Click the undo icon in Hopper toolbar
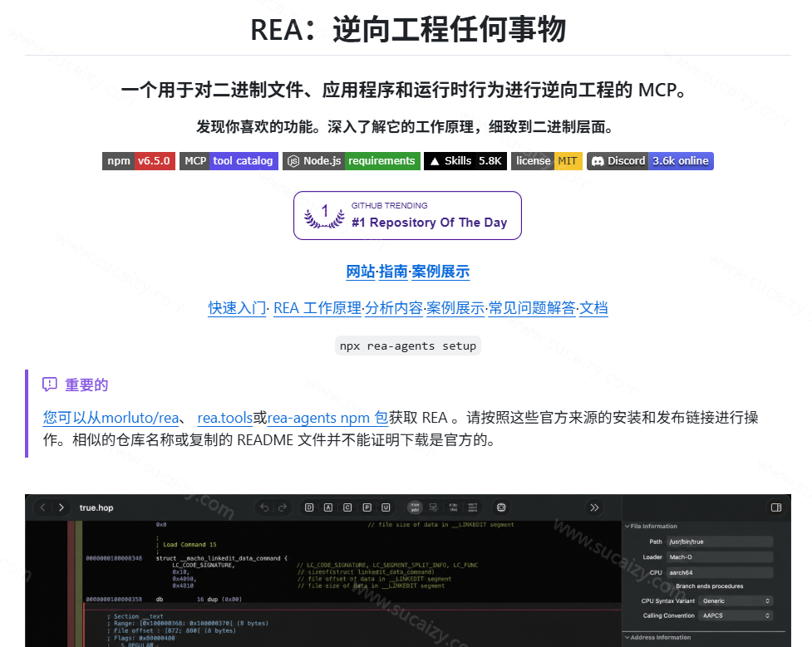The width and height of the screenshot is (812, 647). click(x=264, y=507)
